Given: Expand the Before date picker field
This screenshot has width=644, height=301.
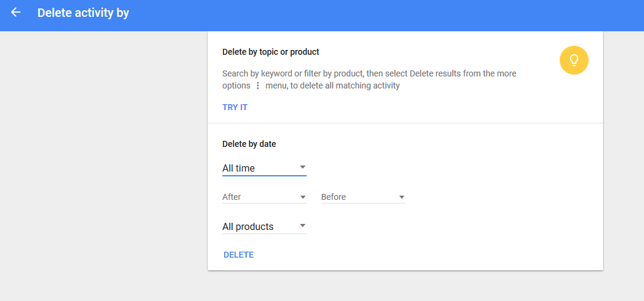Looking at the screenshot, I should coord(363,197).
